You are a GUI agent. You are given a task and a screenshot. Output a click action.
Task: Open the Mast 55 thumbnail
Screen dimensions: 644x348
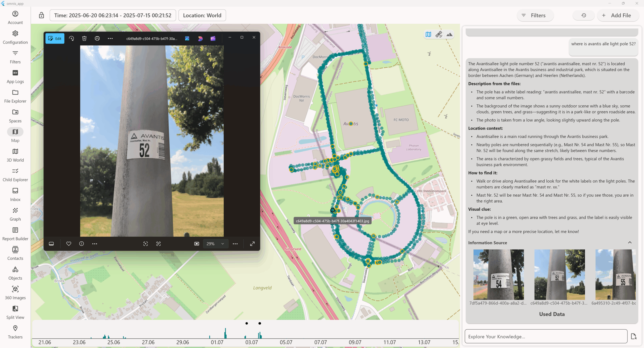pyautogui.click(x=615, y=275)
